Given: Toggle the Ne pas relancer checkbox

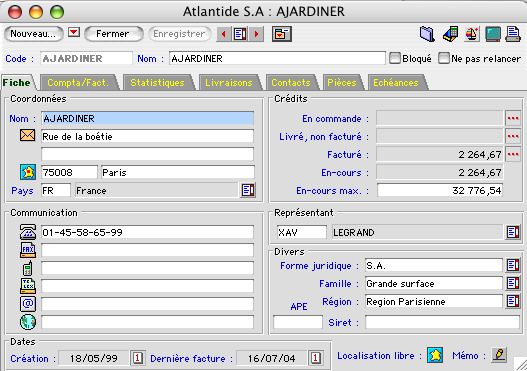Looking at the screenshot, I should (x=444, y=58).
